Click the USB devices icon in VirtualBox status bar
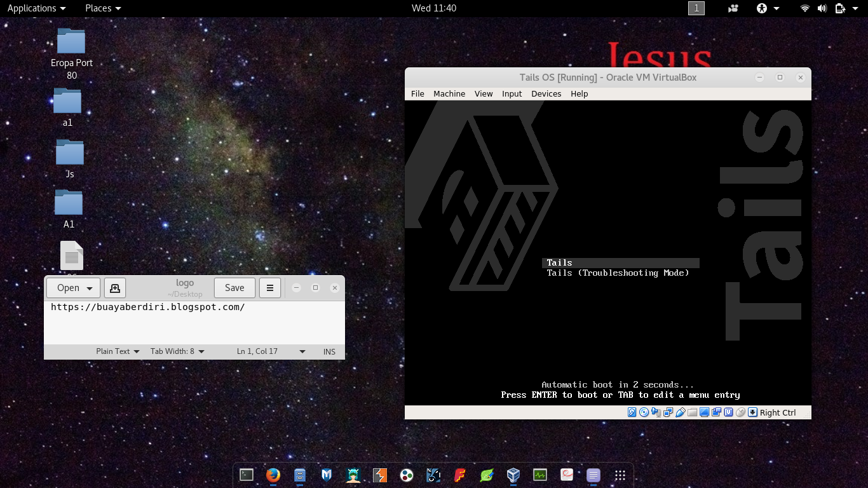This screenshot has width=868, height=488. [x=681, y=412]
